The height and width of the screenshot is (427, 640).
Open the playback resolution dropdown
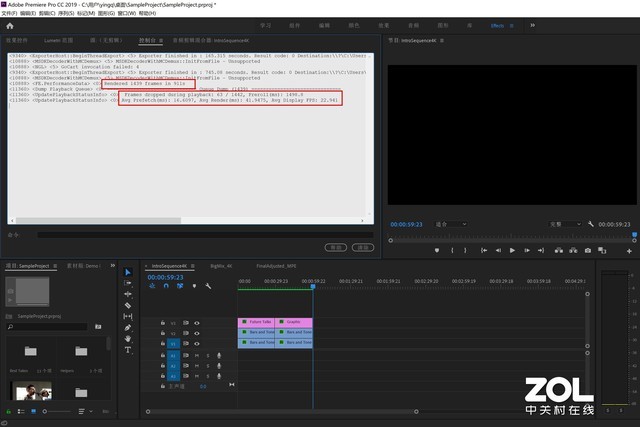(x=564, y=225)
